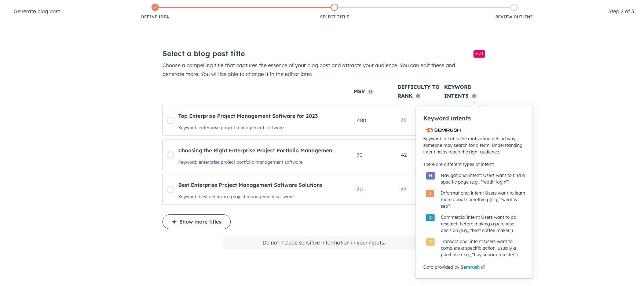
Task: Click the Transactional intent T badge
Action: click(430, 242)
